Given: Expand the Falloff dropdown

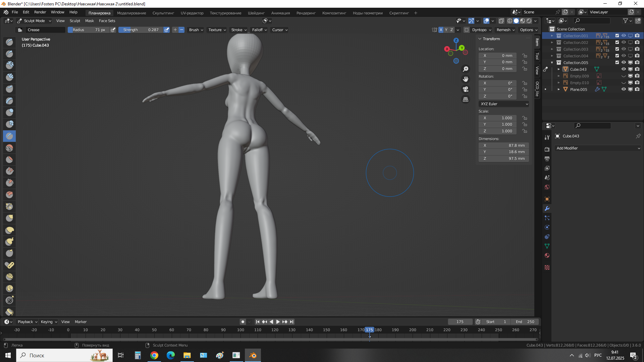Looking at the screenshot, I should tap(259, 30).
